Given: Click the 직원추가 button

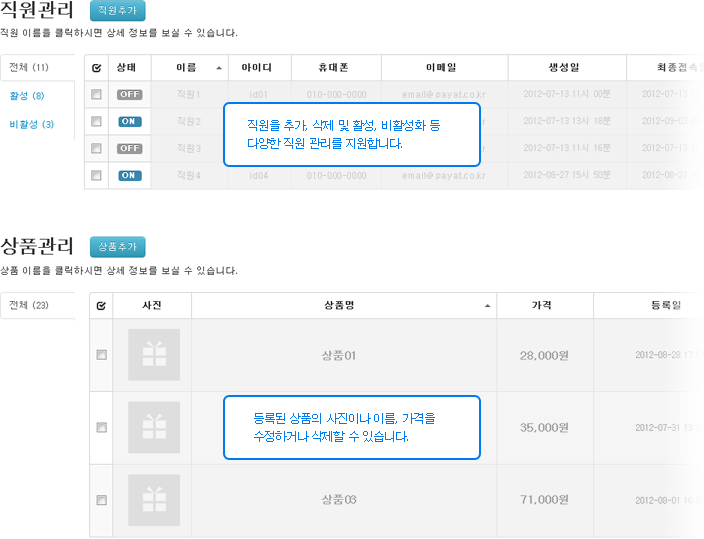Looking at the screenshot, I should coord(118,10).
